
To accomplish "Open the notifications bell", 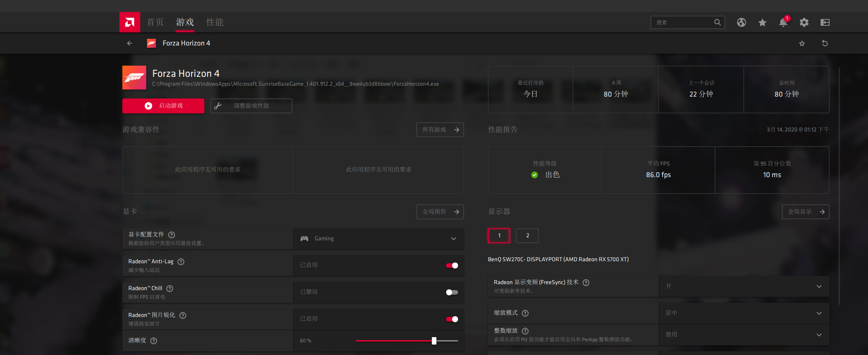I will click(x=783, y=23).
